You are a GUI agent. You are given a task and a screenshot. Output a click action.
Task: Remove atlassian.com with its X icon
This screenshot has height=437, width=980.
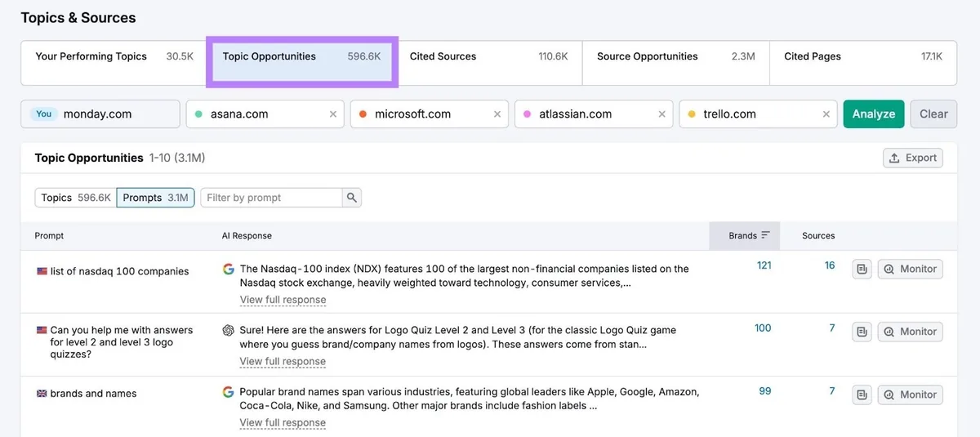(661, 114)
